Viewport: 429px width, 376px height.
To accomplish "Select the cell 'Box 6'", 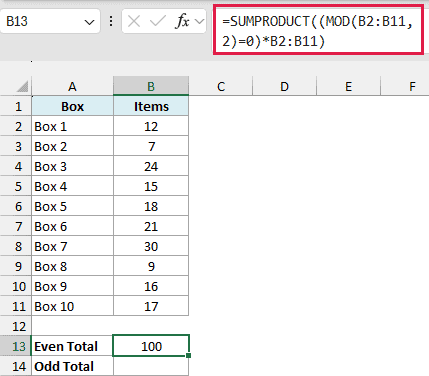I will (x=72, y=227).
